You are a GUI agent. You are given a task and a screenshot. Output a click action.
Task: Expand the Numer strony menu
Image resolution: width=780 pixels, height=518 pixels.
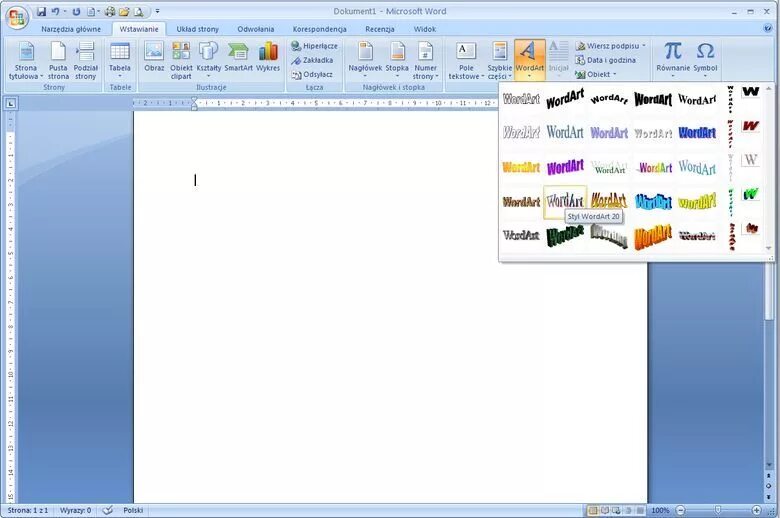click(x=425, y=61)
